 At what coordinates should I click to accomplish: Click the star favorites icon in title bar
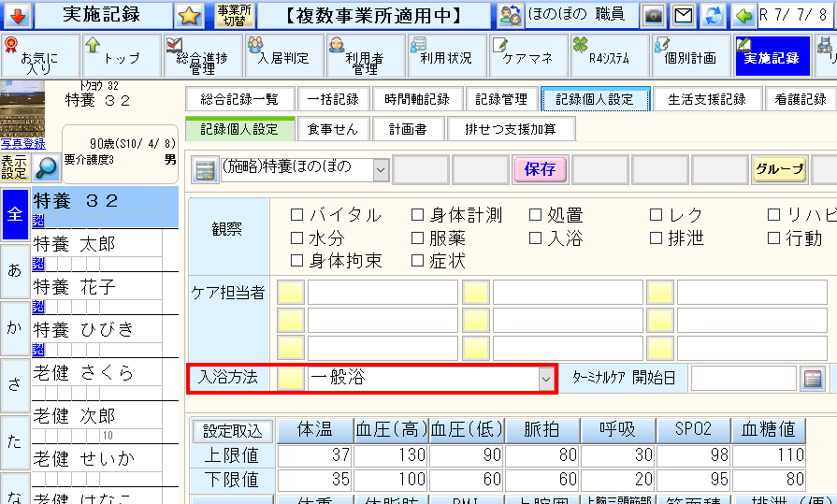pos(190,15)
